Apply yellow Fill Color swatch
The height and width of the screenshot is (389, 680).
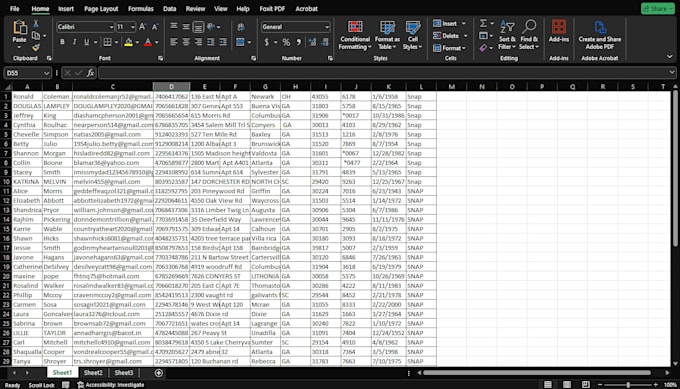tap(128, 42)
